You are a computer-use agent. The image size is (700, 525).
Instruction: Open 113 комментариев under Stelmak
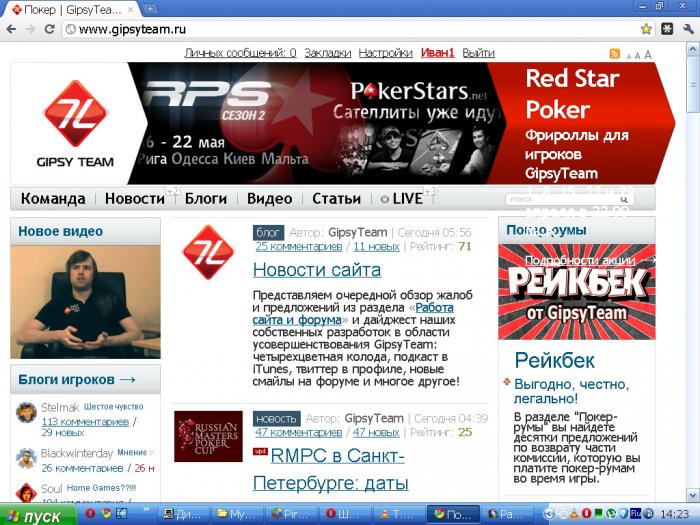click(85, 422)
